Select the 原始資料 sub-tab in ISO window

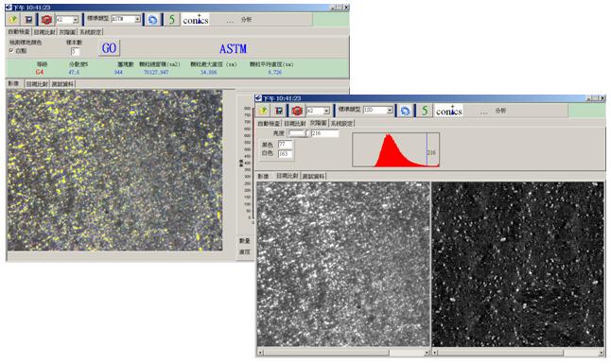[313, 176]
